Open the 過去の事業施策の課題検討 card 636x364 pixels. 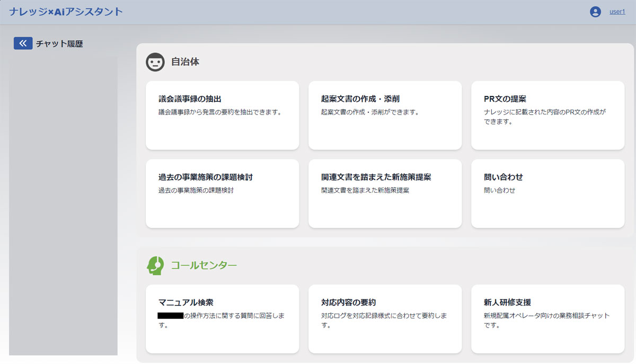click(222, 193)
